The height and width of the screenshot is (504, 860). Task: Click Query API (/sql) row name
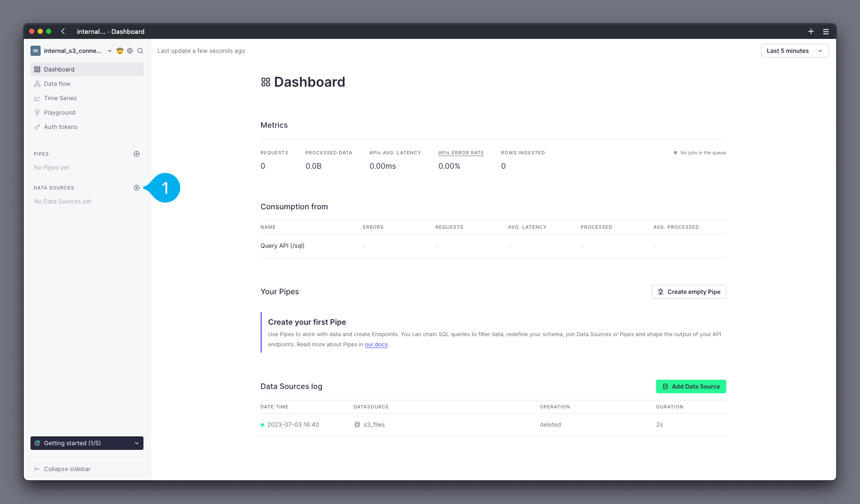(282, 246)
